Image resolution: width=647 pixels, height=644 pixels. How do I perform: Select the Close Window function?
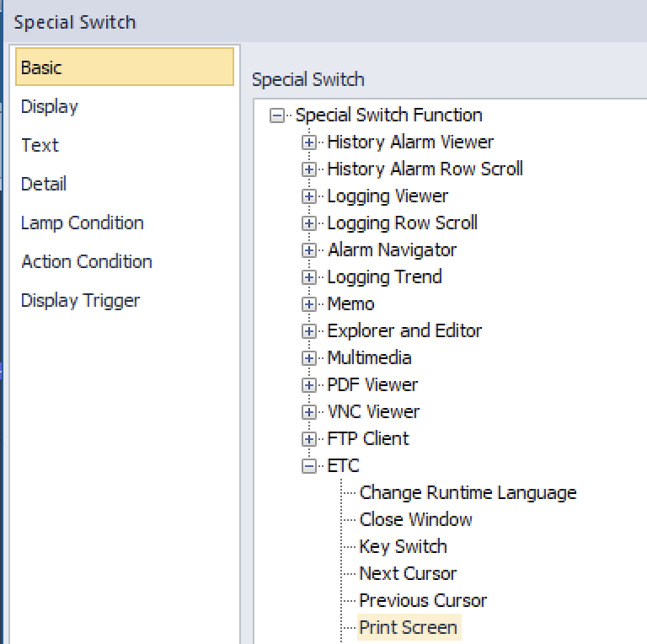(x=415, y=520)
